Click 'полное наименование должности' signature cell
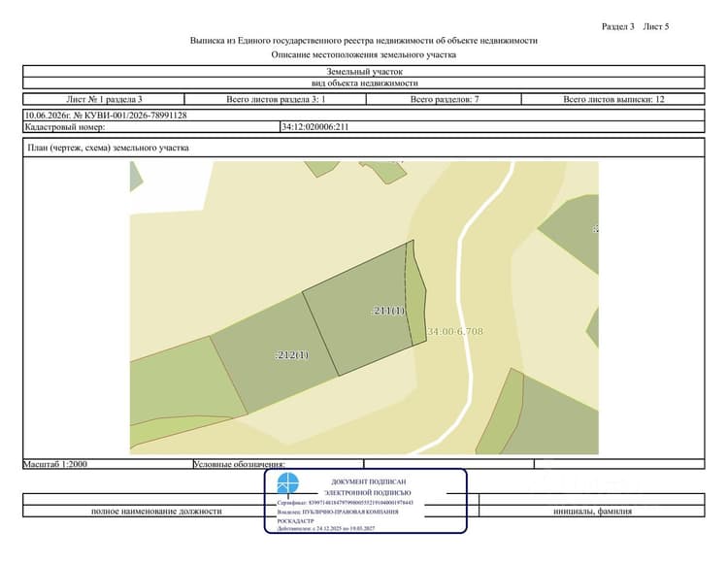 156,511
